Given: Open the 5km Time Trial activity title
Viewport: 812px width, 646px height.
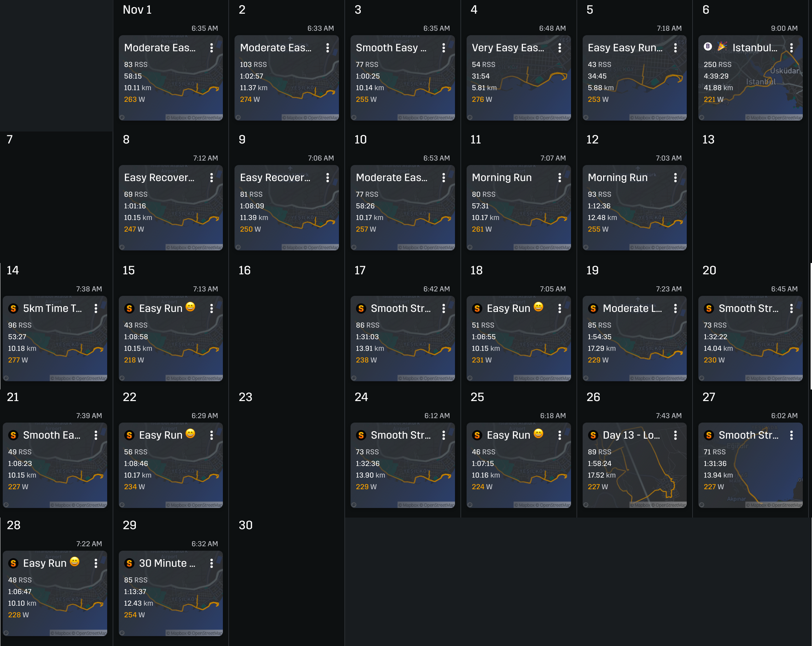Looking at the screenshot, I should (53, 308).
